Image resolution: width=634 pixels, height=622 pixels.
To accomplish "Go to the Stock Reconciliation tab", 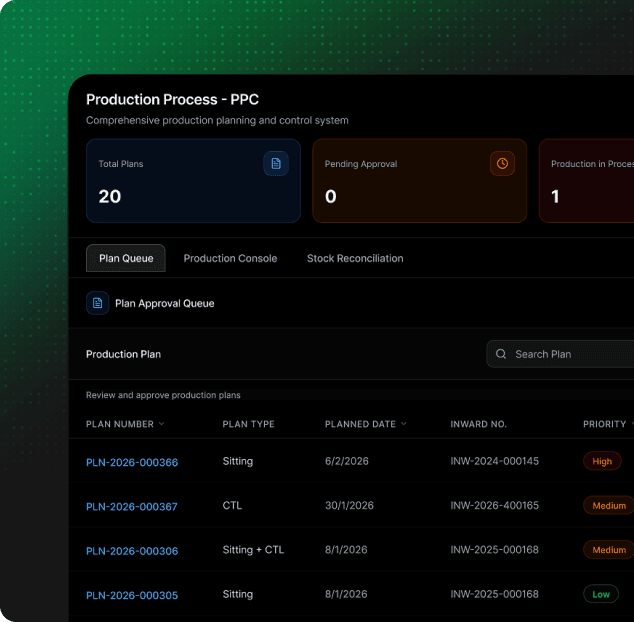I will click(355, 258).
